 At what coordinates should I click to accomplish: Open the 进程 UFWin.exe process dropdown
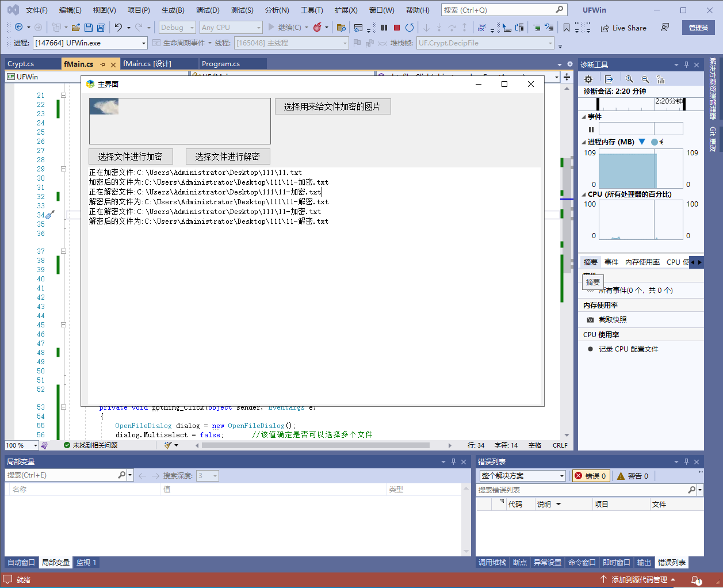tap(90, 43)
